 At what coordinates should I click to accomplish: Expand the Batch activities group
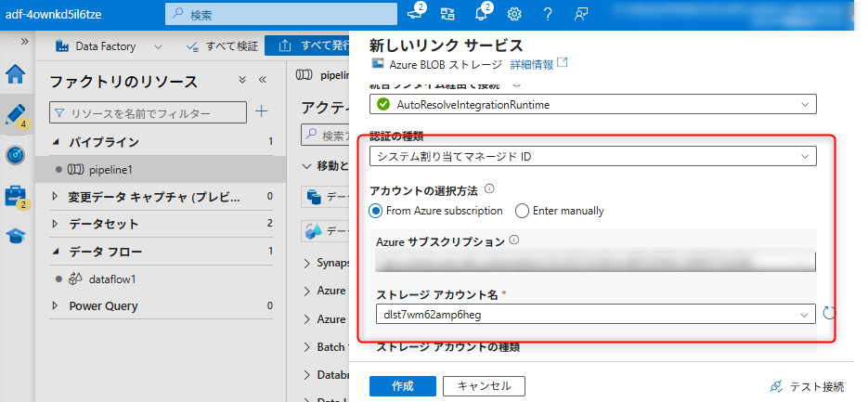coord(308,347)
